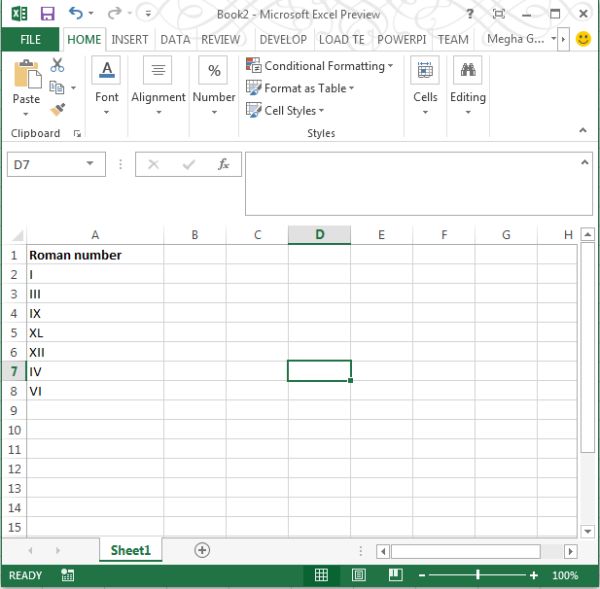Screen dimensions: 600x589
Task: Switch to the DEVELOP tab
Action: 283,39
